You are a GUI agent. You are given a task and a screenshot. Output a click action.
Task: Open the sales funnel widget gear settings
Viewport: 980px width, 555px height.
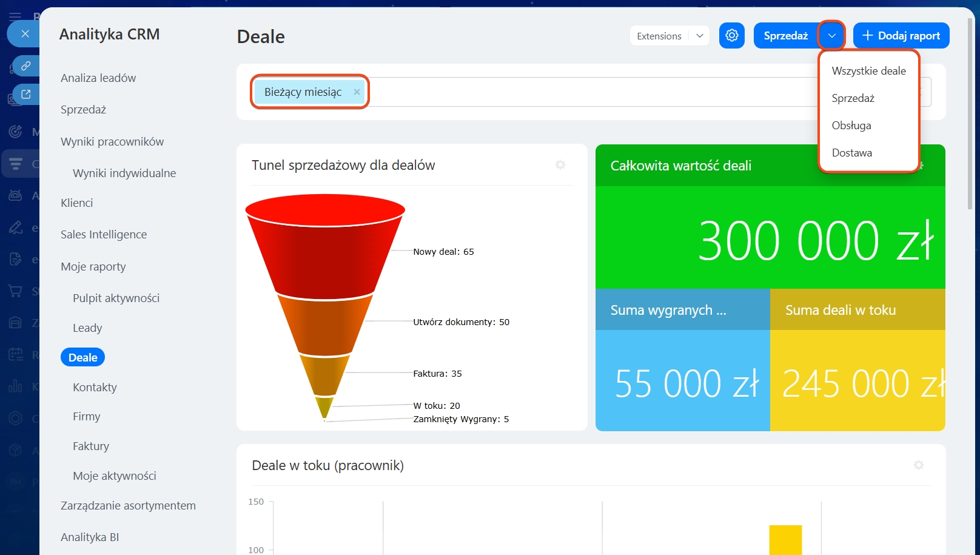pyautogui.click(x=560, y=165)
